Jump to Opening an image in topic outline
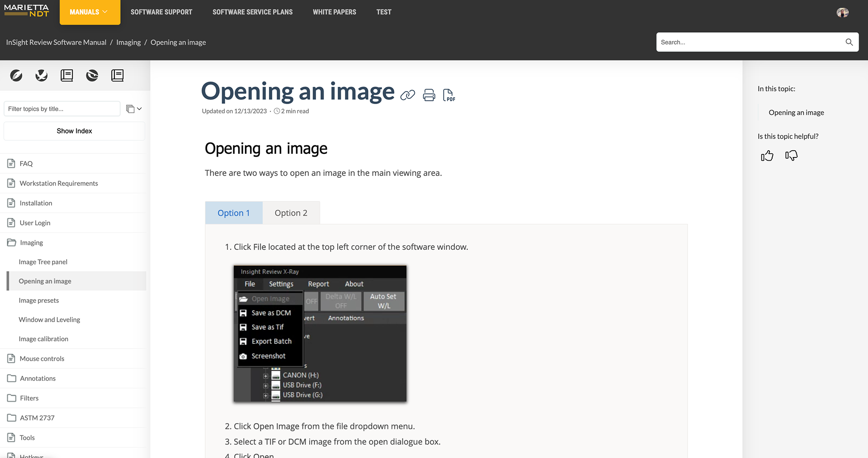This screenshot has height=458, width=868. click(796, 112)
